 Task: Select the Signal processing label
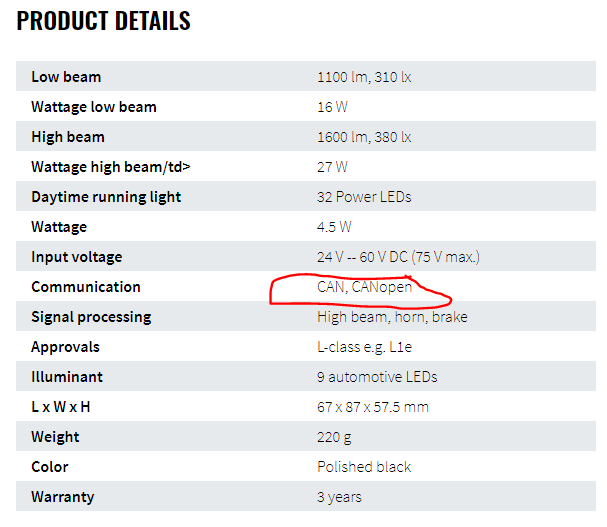pyautogui.click(x=91, y=317)
